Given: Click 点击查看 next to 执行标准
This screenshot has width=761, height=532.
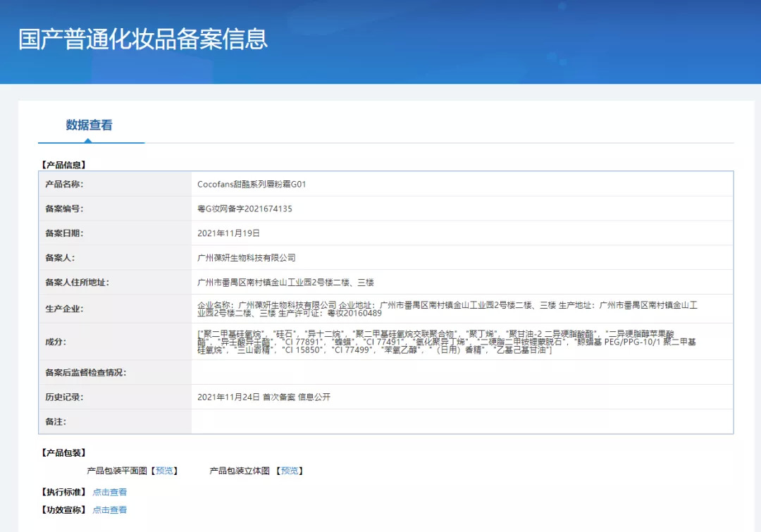Looking at the screenshot, I should [110, 492].
